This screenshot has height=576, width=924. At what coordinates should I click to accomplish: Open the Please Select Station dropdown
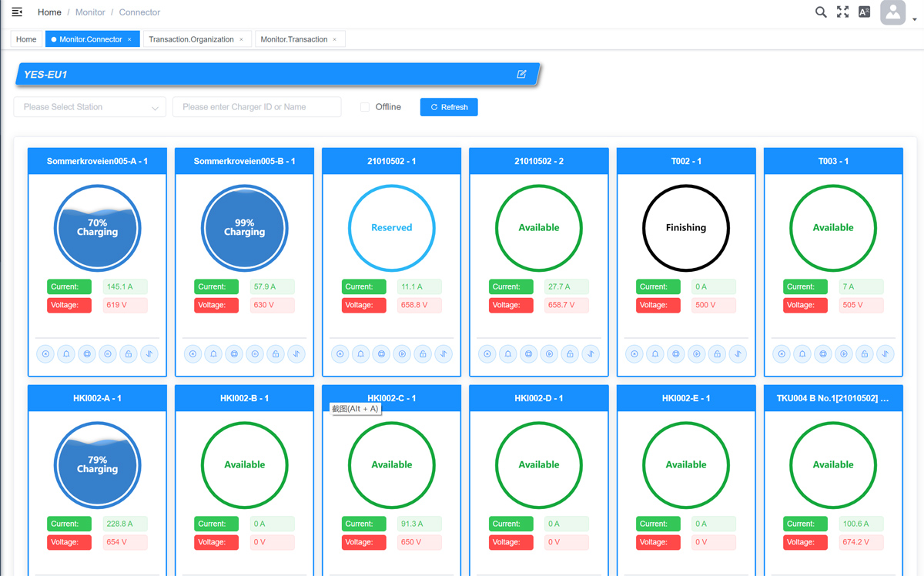pyautogui.click(x=90, y=107)
